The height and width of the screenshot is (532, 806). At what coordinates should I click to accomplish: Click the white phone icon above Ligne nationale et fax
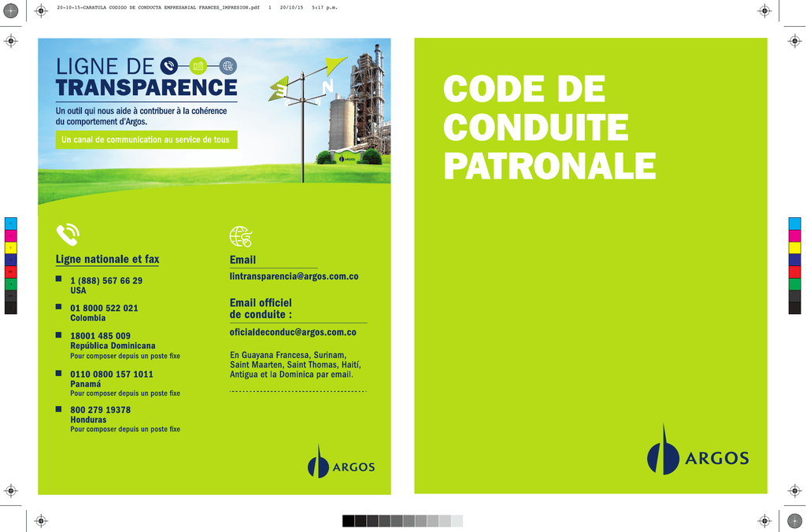(68, 235)
